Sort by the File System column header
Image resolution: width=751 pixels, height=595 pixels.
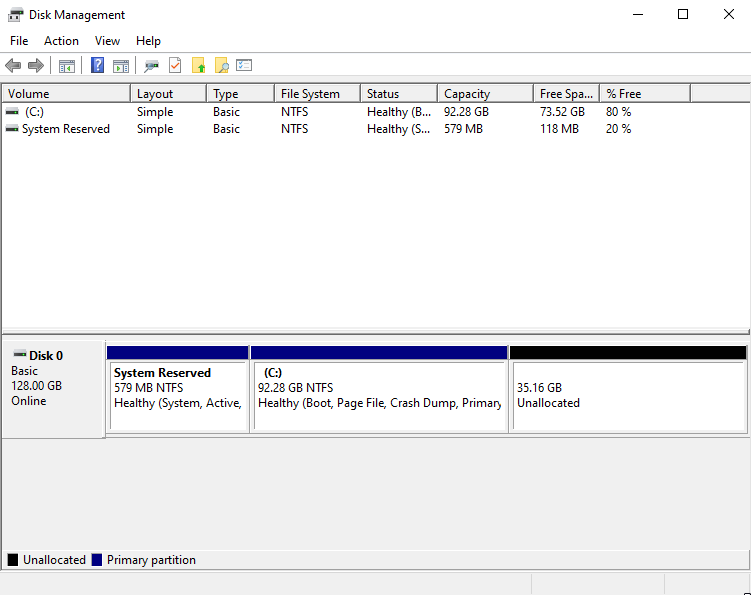tap(318, 93)
